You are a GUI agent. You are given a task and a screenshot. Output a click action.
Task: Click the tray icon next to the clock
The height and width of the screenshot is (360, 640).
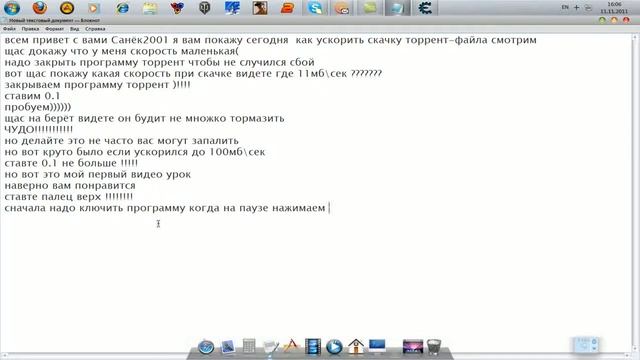tap(588, 8)
